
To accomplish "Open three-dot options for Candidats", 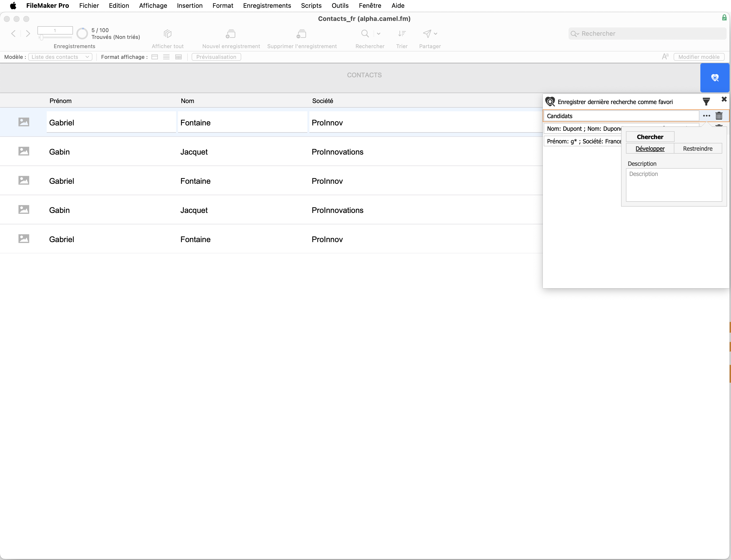I will click(x=706, y=116).
